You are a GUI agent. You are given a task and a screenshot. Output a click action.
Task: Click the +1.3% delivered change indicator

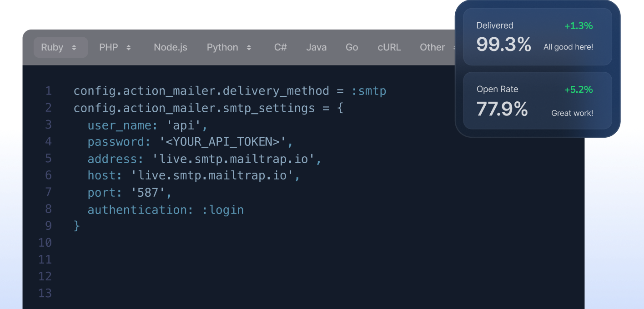[x=579, y=26]
